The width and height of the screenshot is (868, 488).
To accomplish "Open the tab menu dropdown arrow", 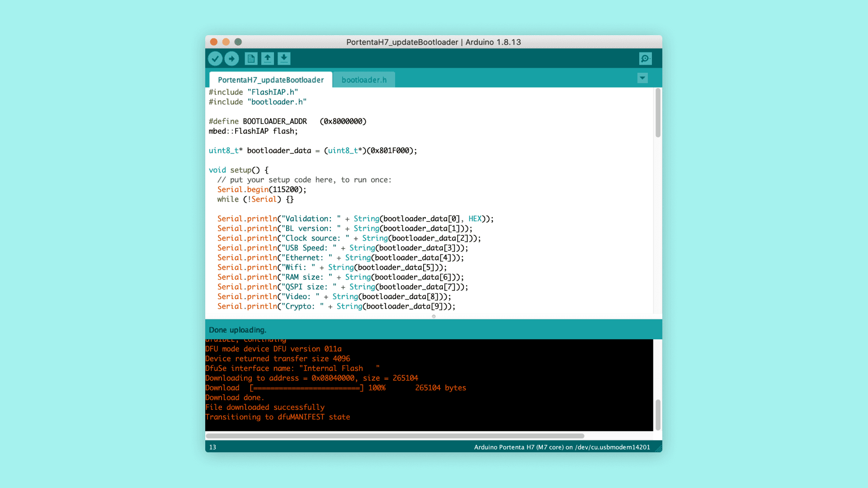I will click(642, 78).
